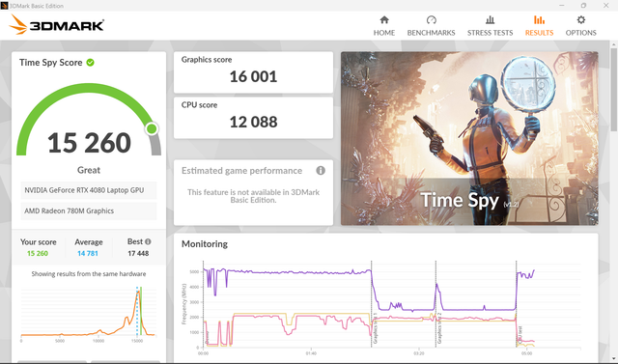Select AMD Radeon 780M Graphics entry
This screenshot has width=618, height=364.
(88, 211)
